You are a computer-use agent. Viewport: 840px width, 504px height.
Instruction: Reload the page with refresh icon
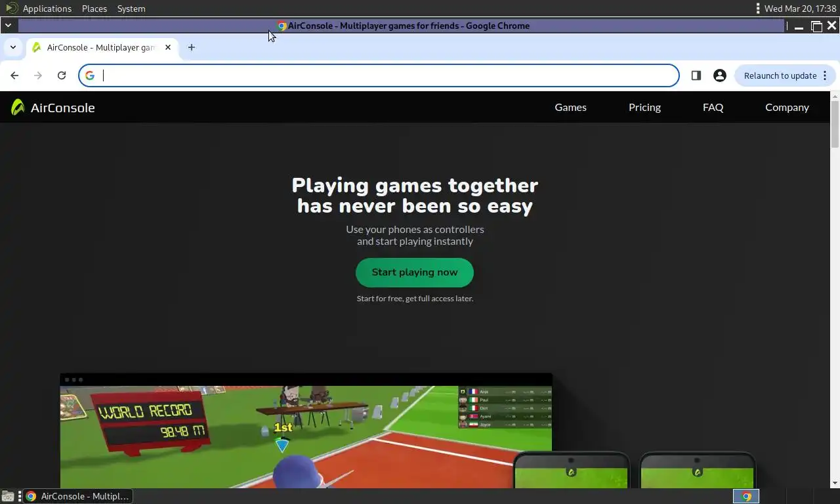(62, 75)
